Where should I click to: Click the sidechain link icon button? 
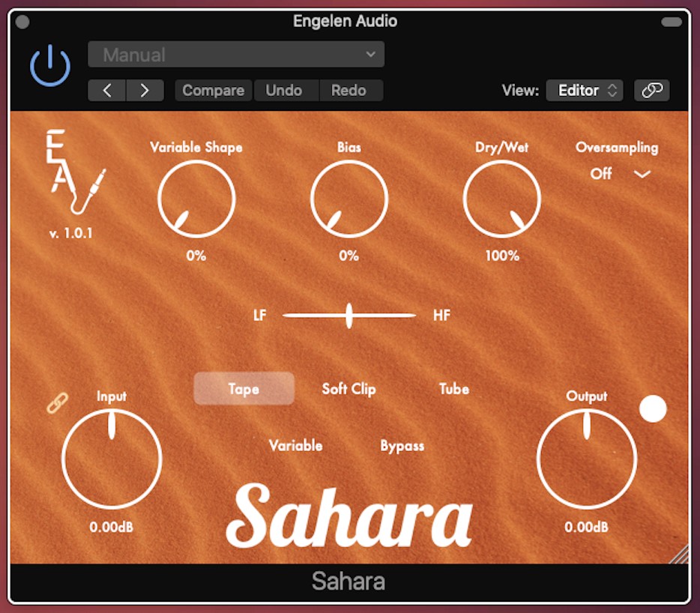(x=652, y=91)
